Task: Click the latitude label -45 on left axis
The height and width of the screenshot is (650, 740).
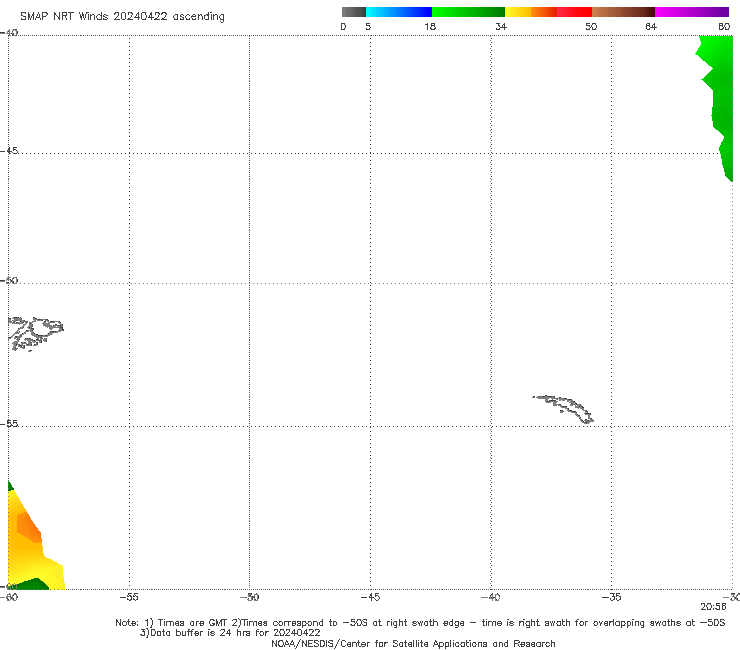Action: tap(9, 151)
